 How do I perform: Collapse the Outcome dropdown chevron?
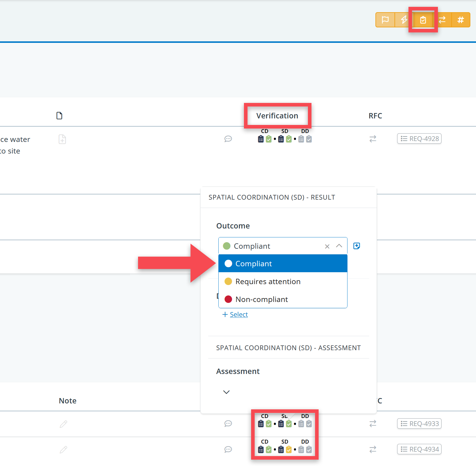(339, 246)
